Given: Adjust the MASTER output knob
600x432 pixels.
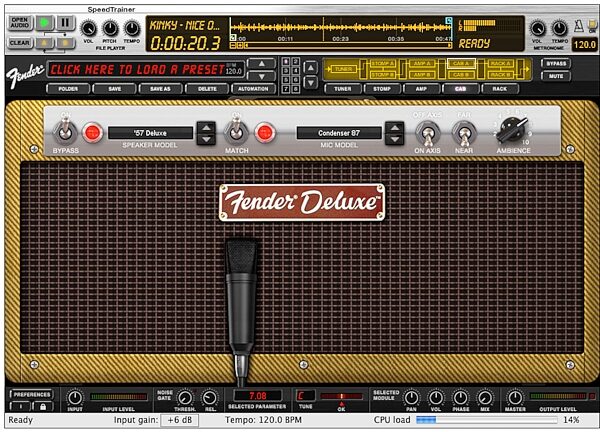Looking at the screenshot, I should (515, 398).
